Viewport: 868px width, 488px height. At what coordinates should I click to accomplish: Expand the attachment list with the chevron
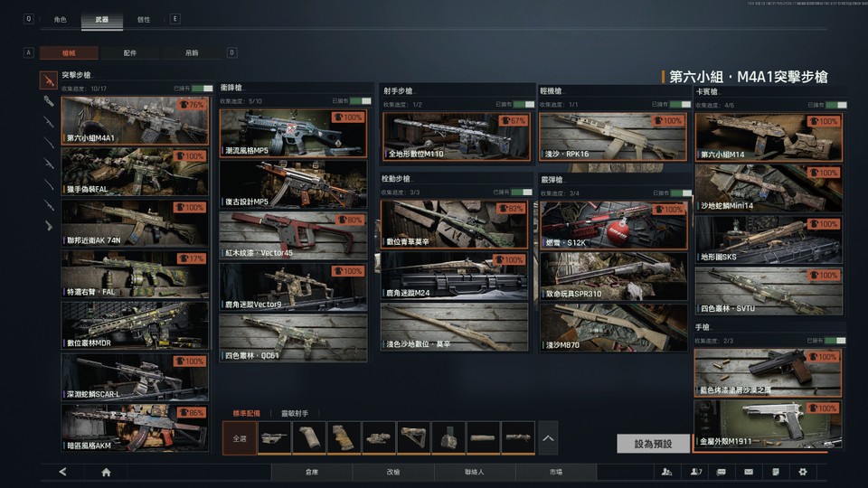click(548, 438)
